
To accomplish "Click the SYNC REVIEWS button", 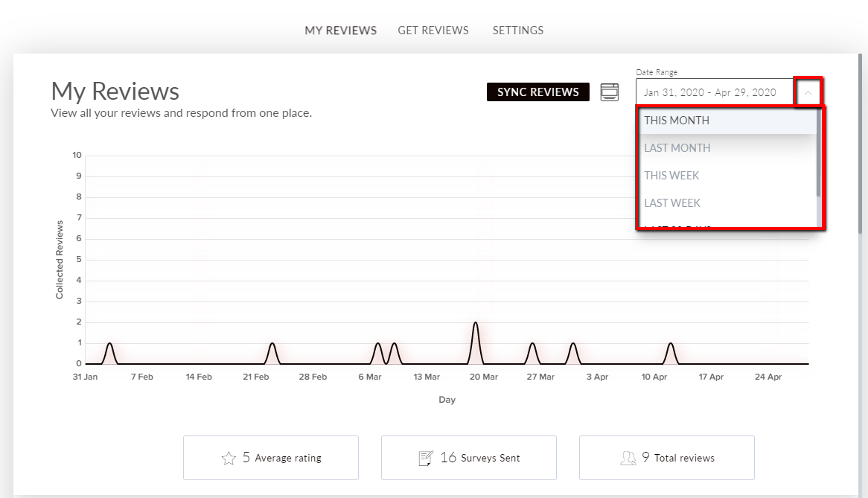I will (x=538, y=92).
